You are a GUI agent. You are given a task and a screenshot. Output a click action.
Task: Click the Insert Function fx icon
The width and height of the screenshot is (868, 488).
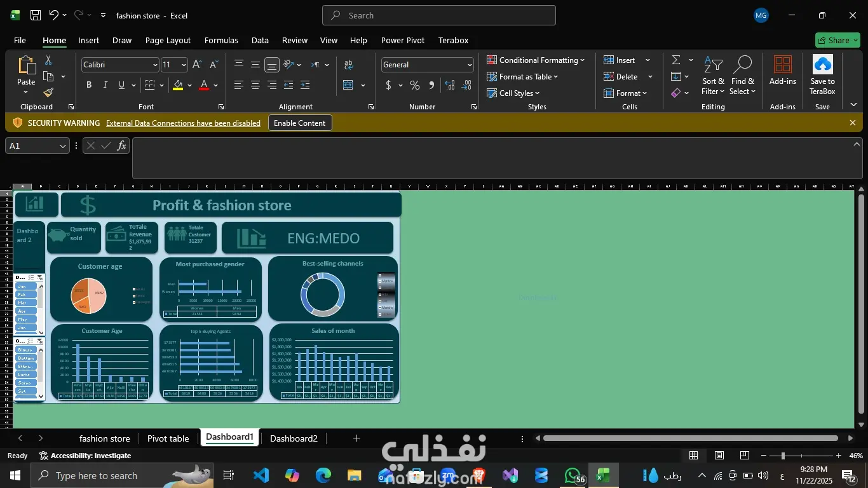121,146
